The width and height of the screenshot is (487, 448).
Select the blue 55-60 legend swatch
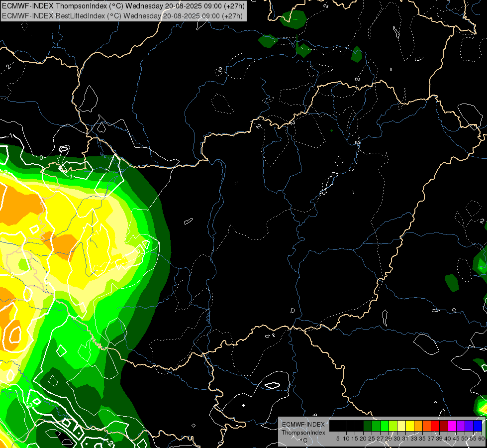478,426
